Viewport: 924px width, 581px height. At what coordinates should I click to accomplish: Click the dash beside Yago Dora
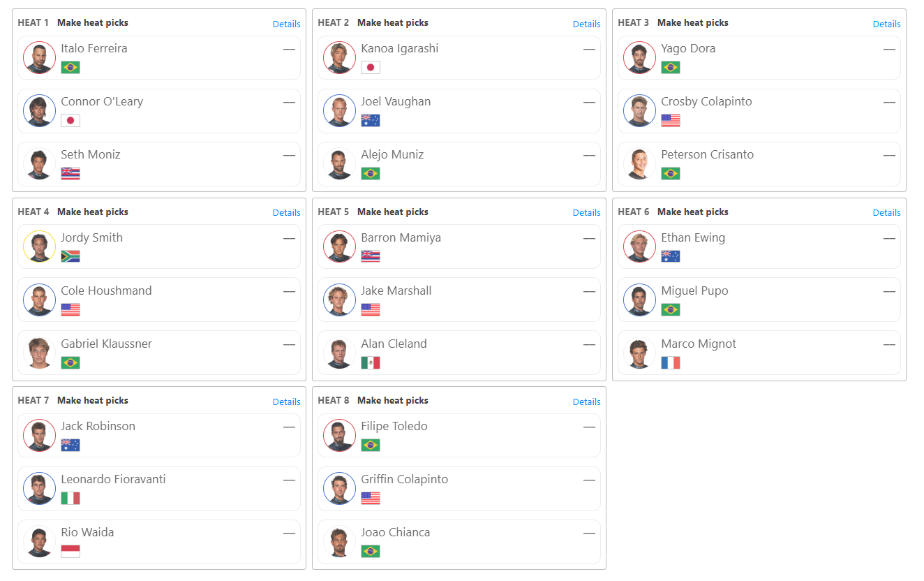click(x=889, y=49)
